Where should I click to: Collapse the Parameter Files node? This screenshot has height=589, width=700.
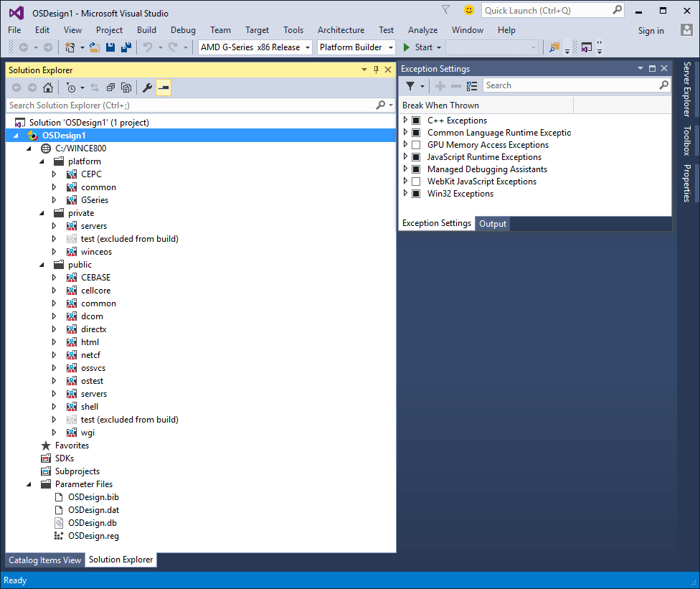[29, 484]
